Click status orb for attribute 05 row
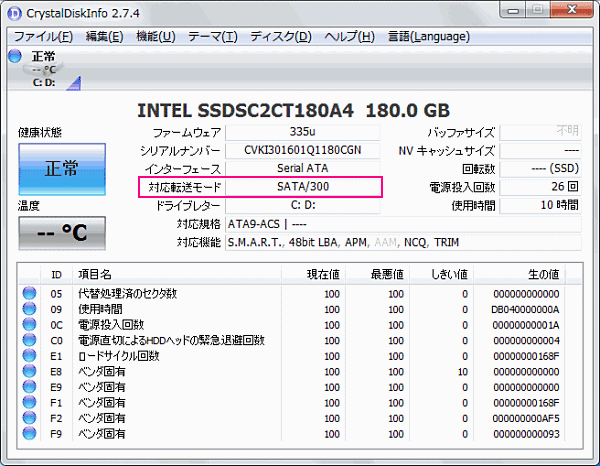This screenshot has height=466, width=600. [x=29, y=293]
